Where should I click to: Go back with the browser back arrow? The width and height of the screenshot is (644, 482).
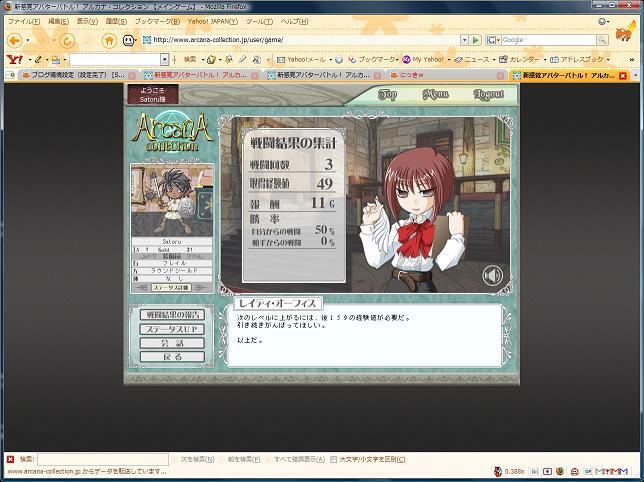click(15, 40)
